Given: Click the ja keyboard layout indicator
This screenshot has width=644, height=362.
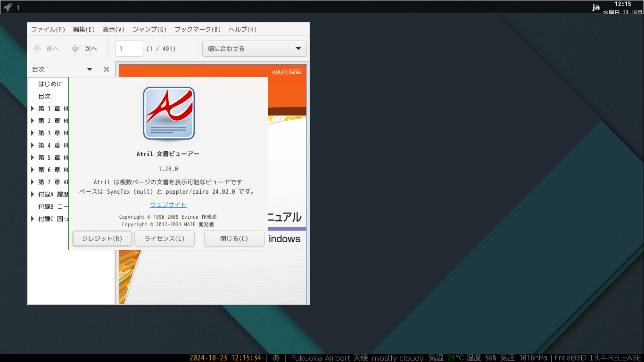Looking at the screenshot, I should (x=596, y=7).
